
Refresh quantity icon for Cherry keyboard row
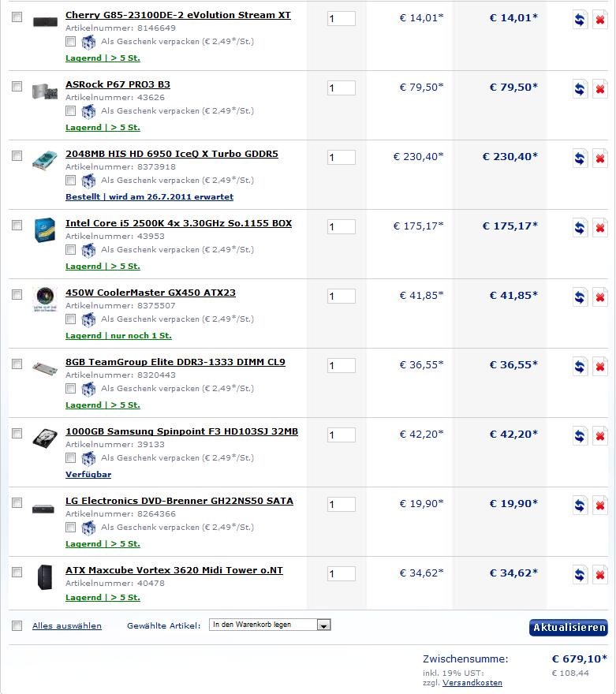click(x=580, y=20)
